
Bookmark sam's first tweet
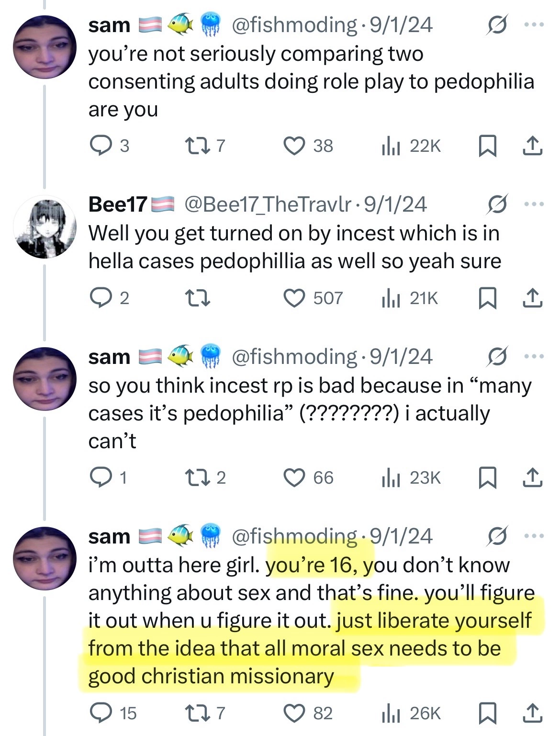point(487,146)
